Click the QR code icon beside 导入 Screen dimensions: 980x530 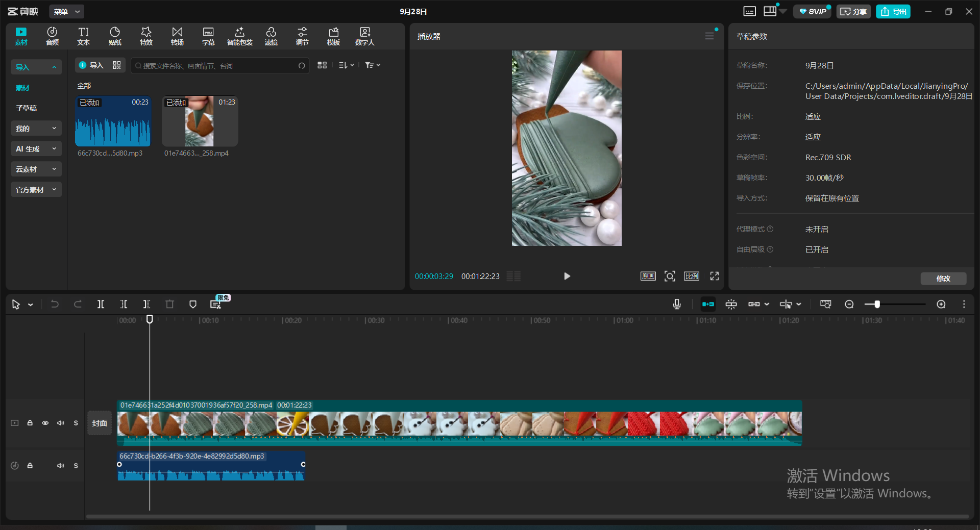(117, 65)
